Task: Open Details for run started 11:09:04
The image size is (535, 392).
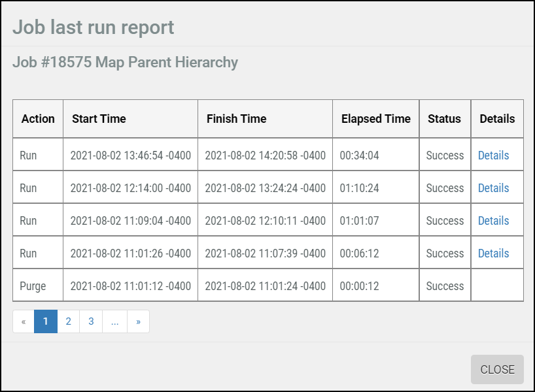Action: coord(493,221)
